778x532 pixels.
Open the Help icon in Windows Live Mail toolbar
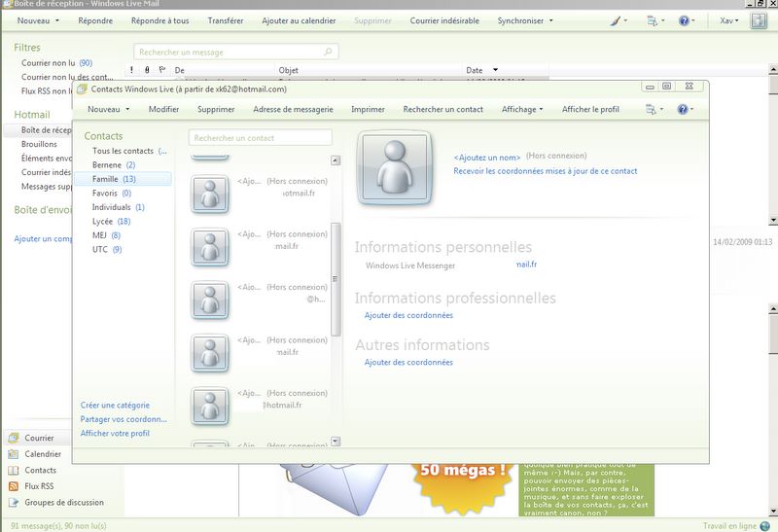click(684, 20)
